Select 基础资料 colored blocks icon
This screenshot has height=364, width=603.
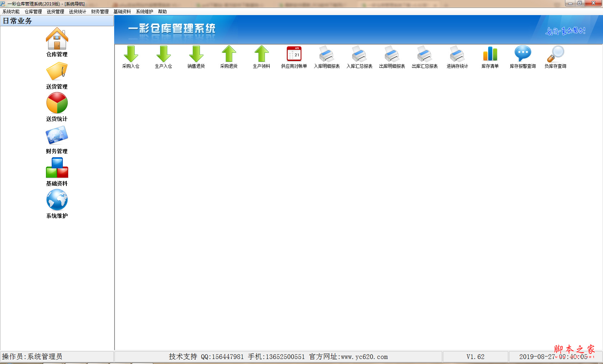coord(57,168)
